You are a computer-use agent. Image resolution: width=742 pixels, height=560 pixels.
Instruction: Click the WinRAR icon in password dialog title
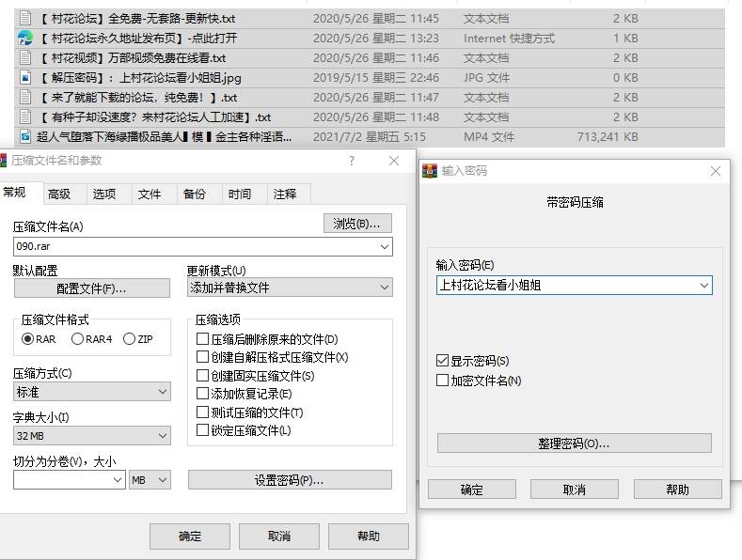click(x=431, y=171)
